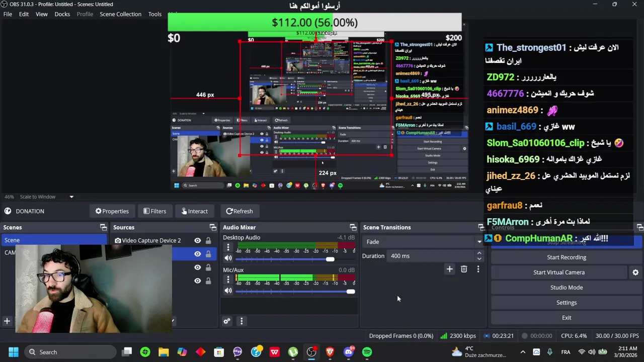Show hidden system tray icons
The width and height of the screenshot is (644, 362).
point(523,352)
